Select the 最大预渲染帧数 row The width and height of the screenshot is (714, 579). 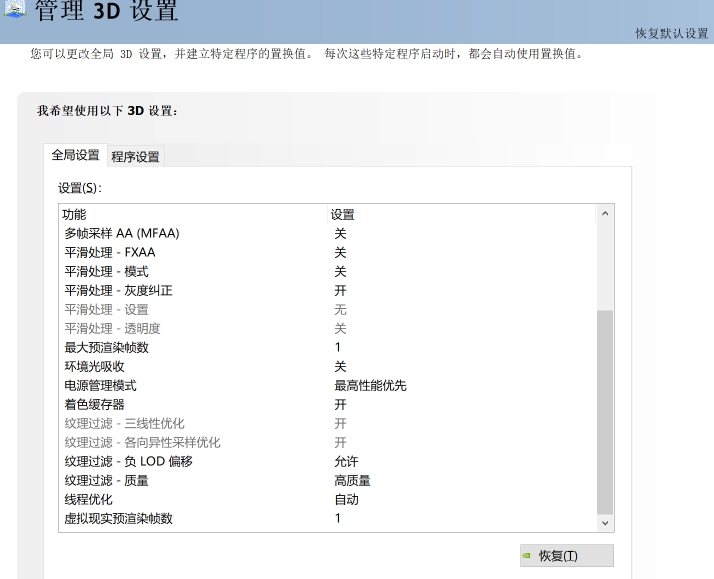(x=328, y=348)
